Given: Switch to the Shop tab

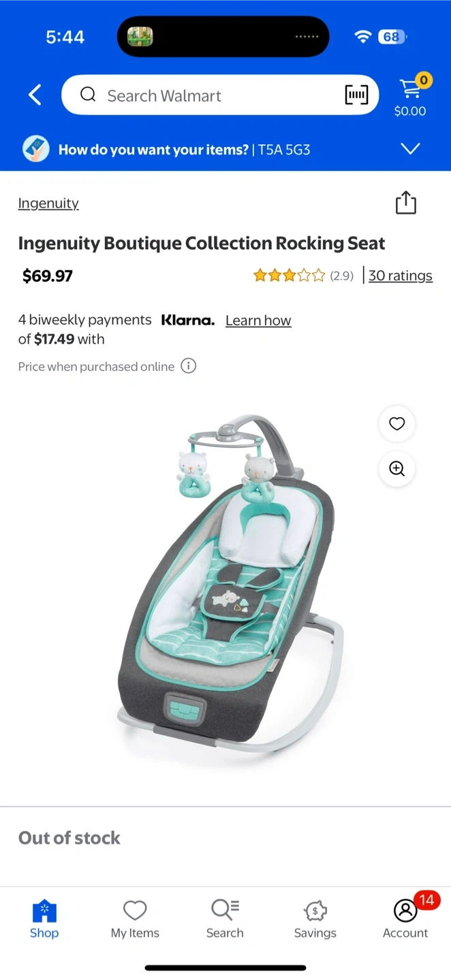Looking at the screenshot, I should point(44,919).
